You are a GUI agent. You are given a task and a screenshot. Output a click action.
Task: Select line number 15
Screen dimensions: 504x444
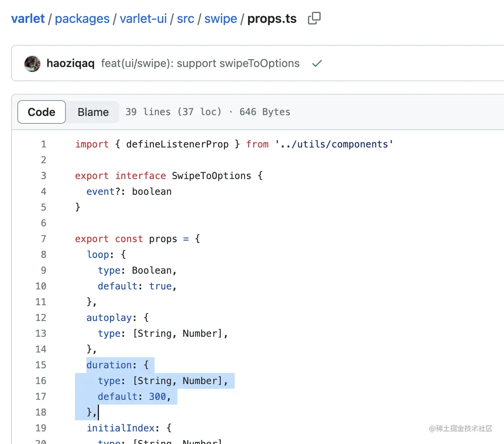pyautogui.click(x=41, y=365)
